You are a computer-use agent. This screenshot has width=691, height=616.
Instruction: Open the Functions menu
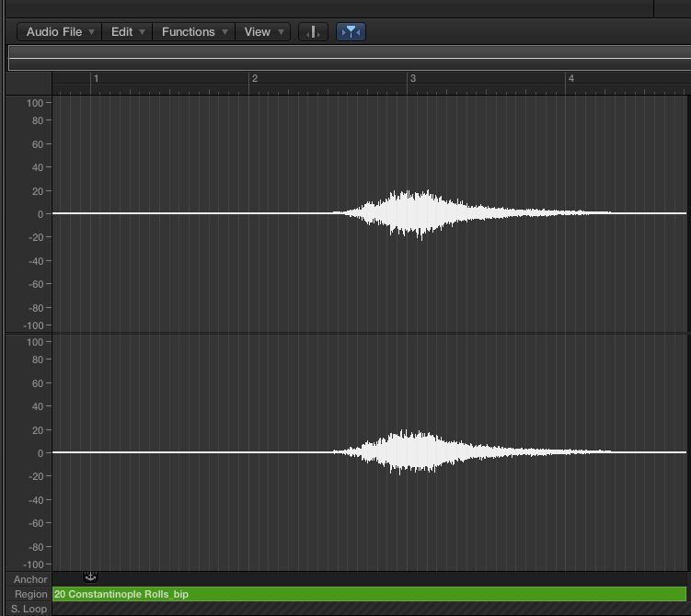click(194, 31)
